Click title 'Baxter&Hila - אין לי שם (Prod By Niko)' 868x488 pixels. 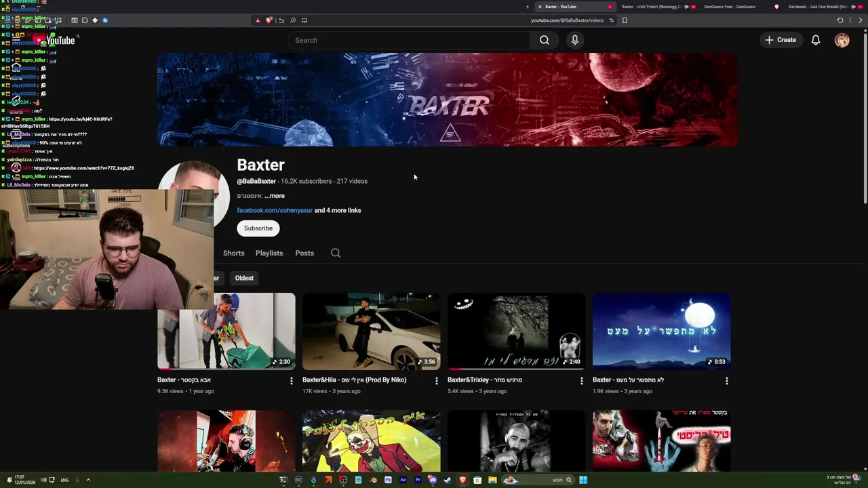355,380
